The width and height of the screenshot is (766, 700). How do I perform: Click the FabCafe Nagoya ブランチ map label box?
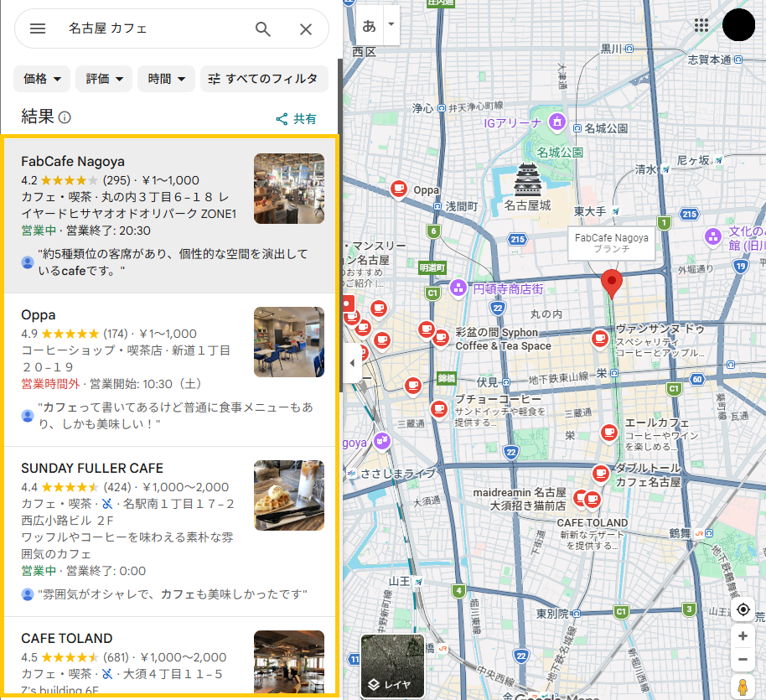611,243
